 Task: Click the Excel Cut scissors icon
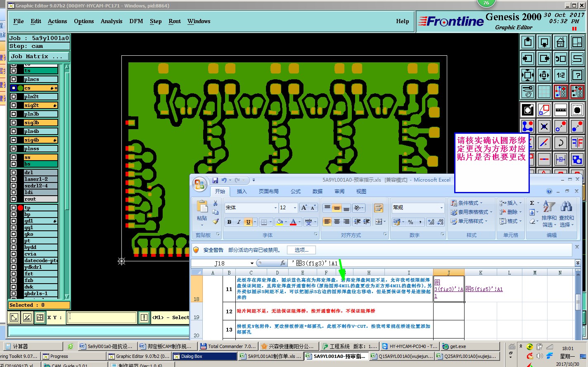coord(215,203)
